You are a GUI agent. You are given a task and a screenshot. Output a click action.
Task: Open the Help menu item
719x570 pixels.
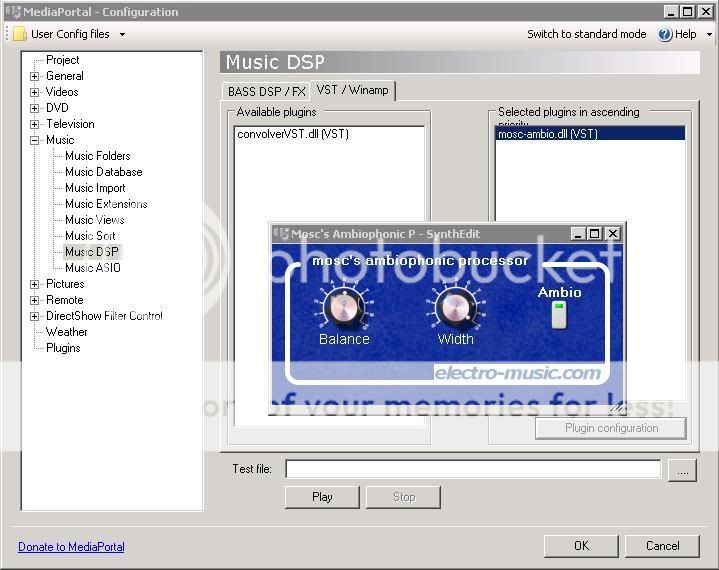click(x=685, y=34)
